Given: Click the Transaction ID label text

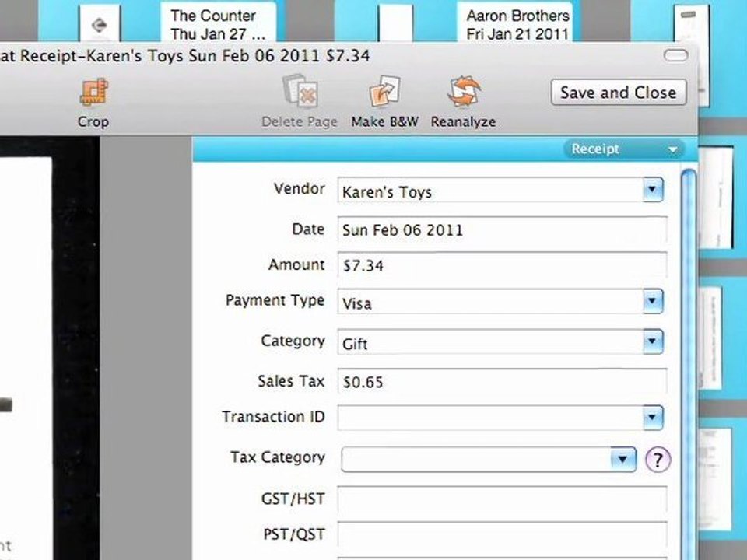Looking at the screenshot, I should pos(273,417).
